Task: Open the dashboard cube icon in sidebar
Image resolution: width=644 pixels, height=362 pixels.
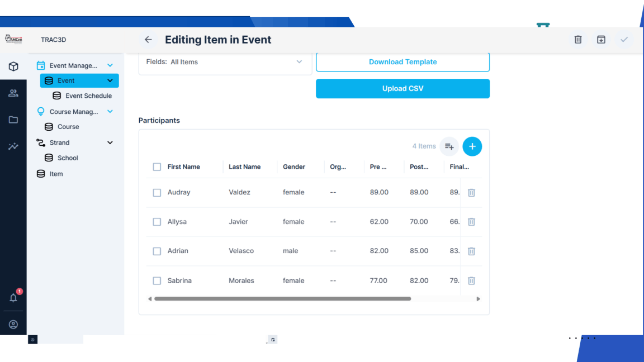Action: click(13, 66)
